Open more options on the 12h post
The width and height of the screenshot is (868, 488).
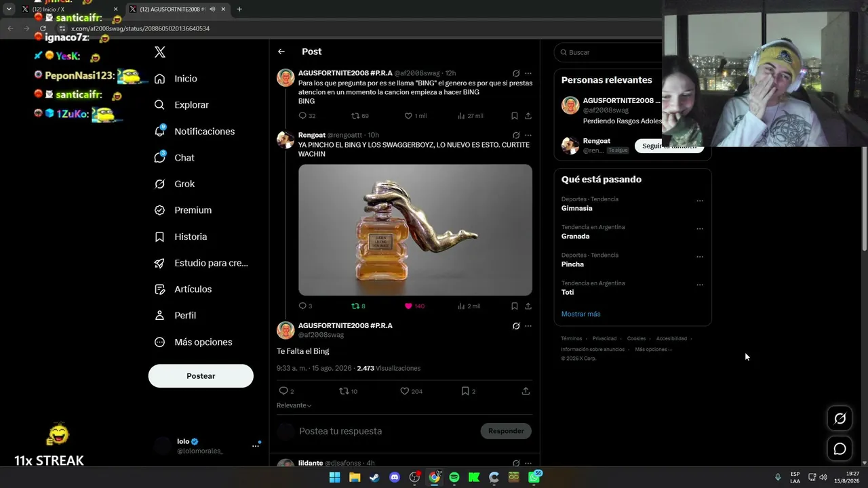point(528,73)
